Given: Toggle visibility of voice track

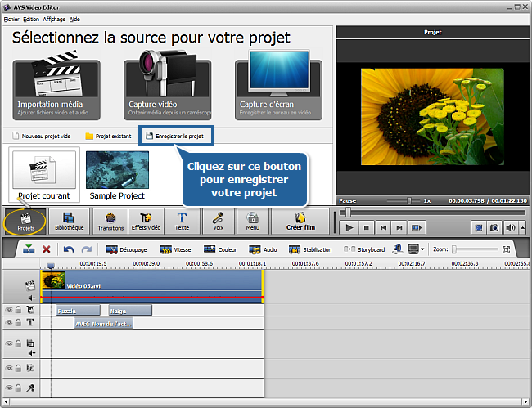Looking at the screenshot, I should [9, 388].
